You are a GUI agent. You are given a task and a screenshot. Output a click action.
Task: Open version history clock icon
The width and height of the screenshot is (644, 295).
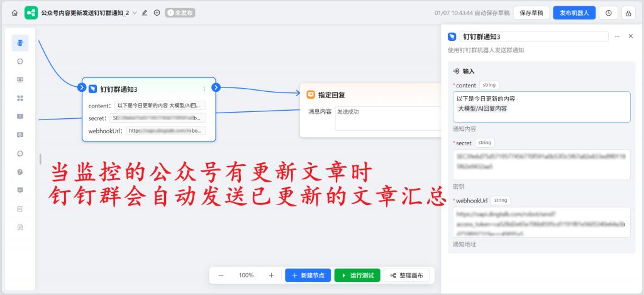[609, 13]
